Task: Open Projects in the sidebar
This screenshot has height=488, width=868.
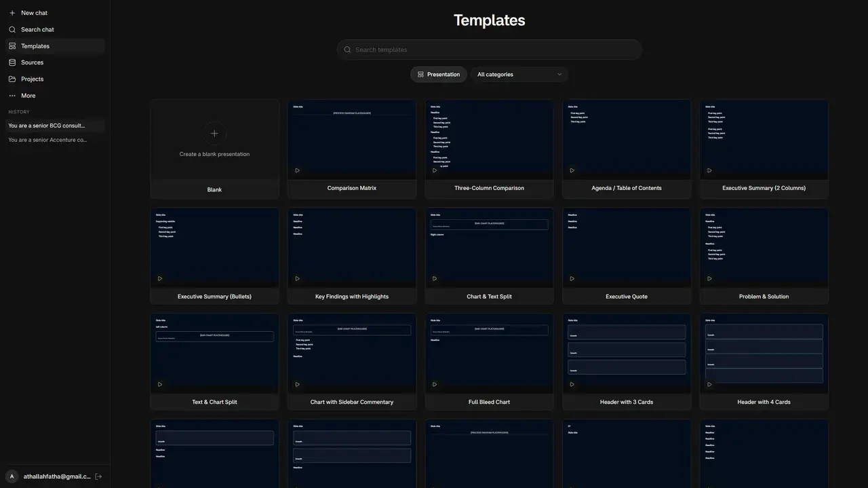Action: (x=55, y=79)
